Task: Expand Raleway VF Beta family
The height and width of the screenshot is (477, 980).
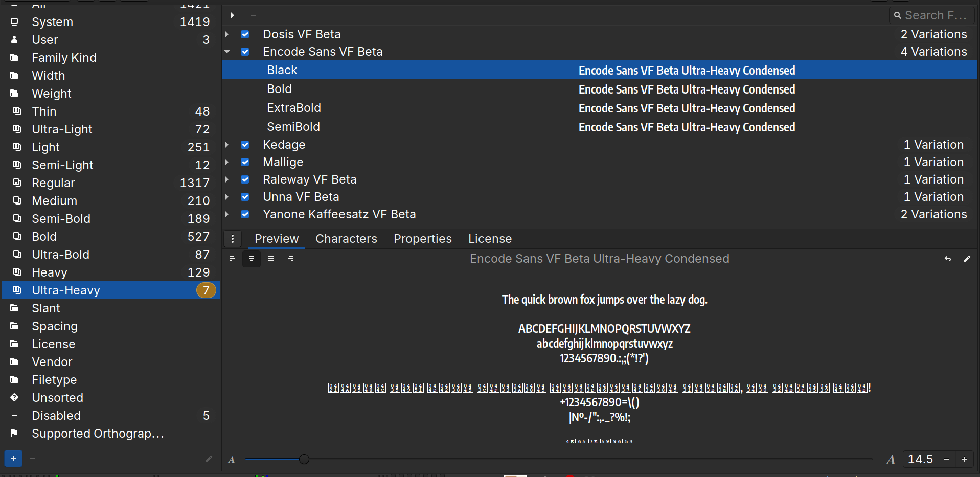Action: [227, 179]
